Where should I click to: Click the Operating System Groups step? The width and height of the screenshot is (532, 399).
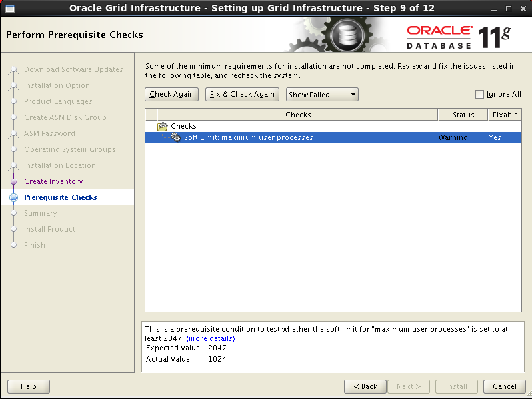pos(69,149)
